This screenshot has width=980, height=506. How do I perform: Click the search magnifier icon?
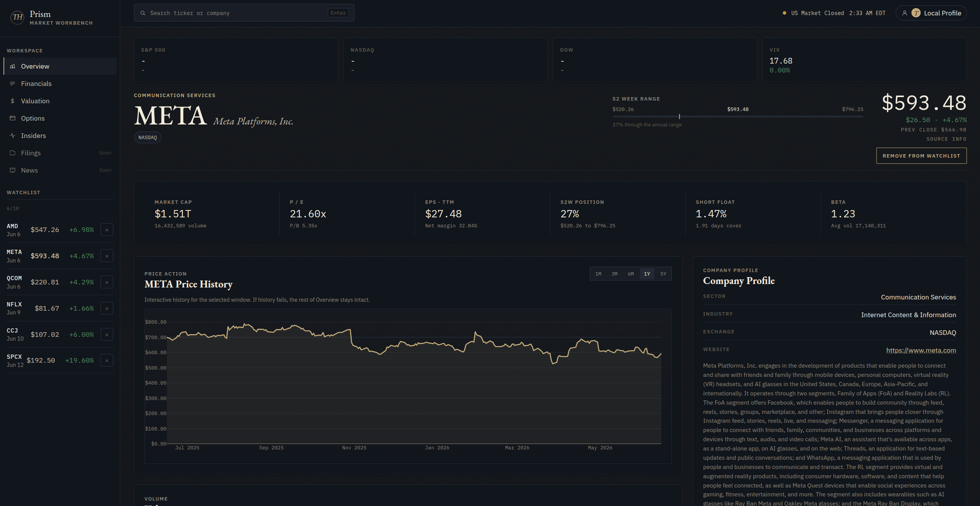tap(143, 13)
